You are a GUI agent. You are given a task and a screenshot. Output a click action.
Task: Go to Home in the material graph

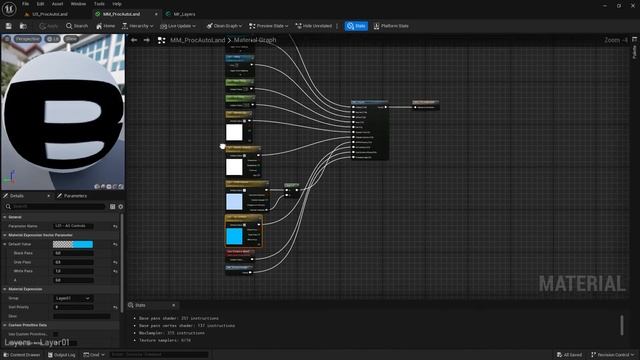pyautogui.click(x=105, y=26)
